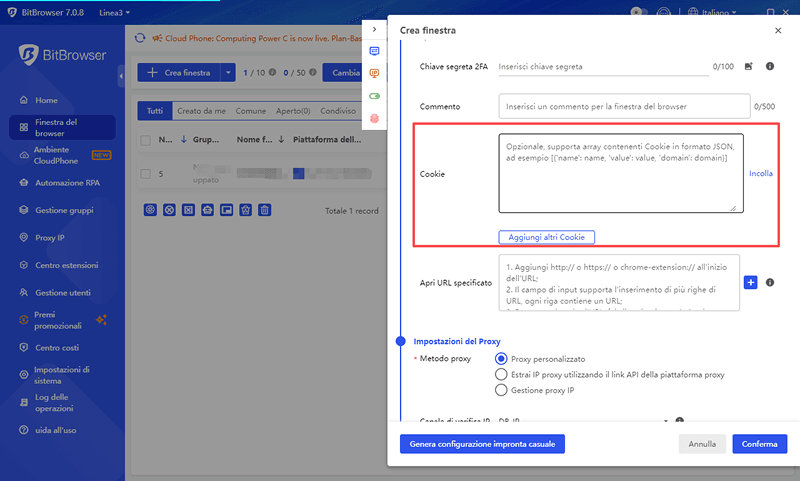
Task: Click the Incolla link next to Cookie
Action: click(761, 173)
